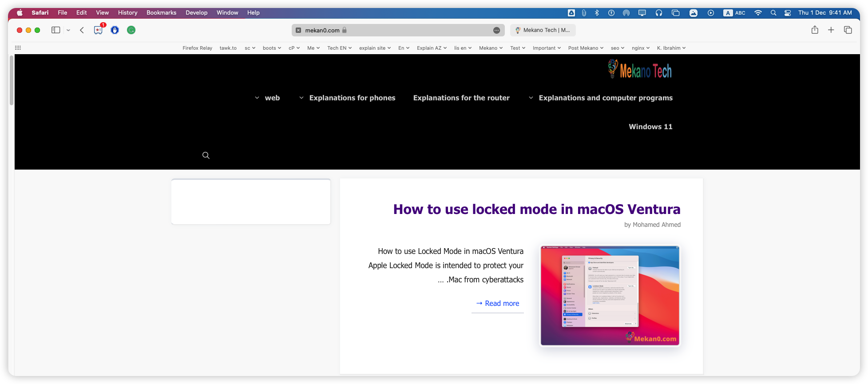Open the Display menu bar icon
The width and height of the screenshot is (868, 384).
tap(642, 13)
